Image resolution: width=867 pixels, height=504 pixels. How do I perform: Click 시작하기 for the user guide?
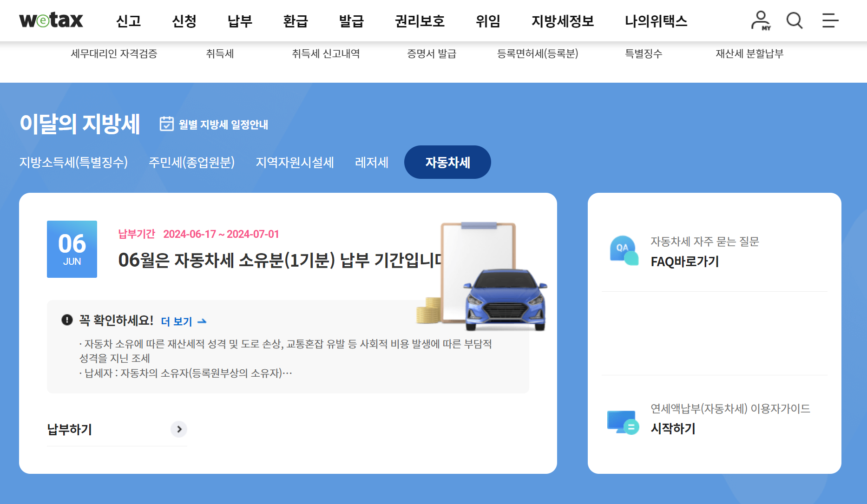point(673,428)
